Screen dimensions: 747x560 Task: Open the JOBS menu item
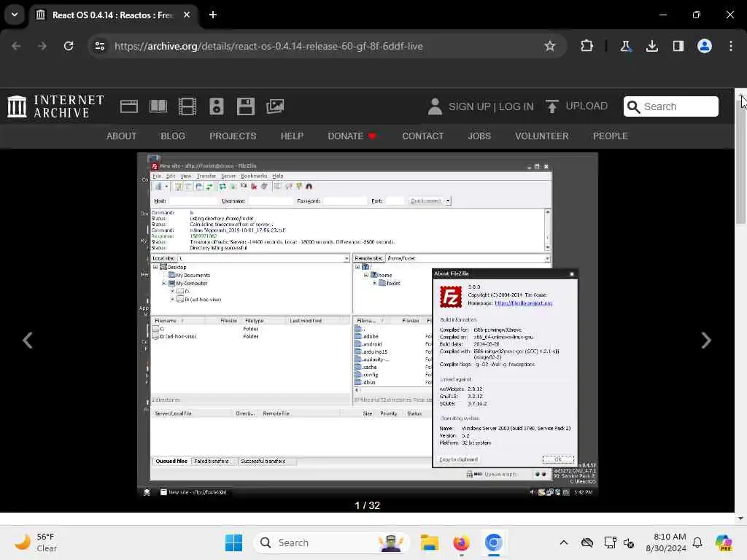479,136
